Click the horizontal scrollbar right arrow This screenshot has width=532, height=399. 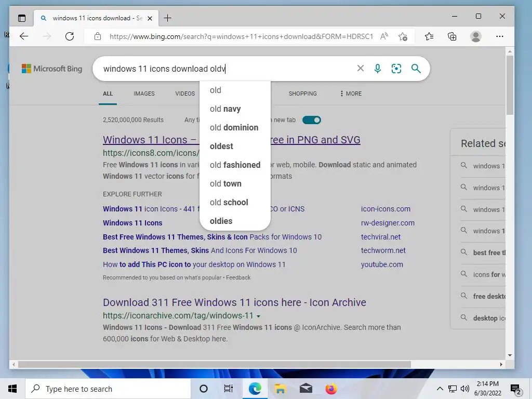coord(501,364)
